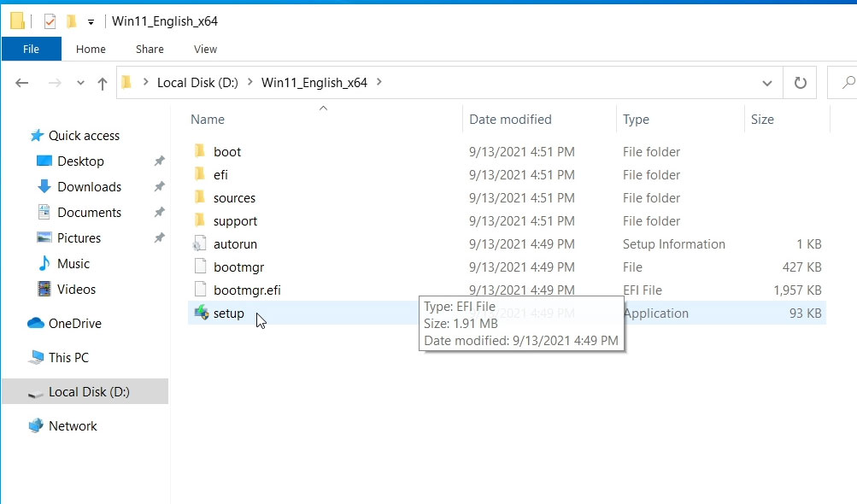Switch to the Share ribbon tab

tap(150, 49)
